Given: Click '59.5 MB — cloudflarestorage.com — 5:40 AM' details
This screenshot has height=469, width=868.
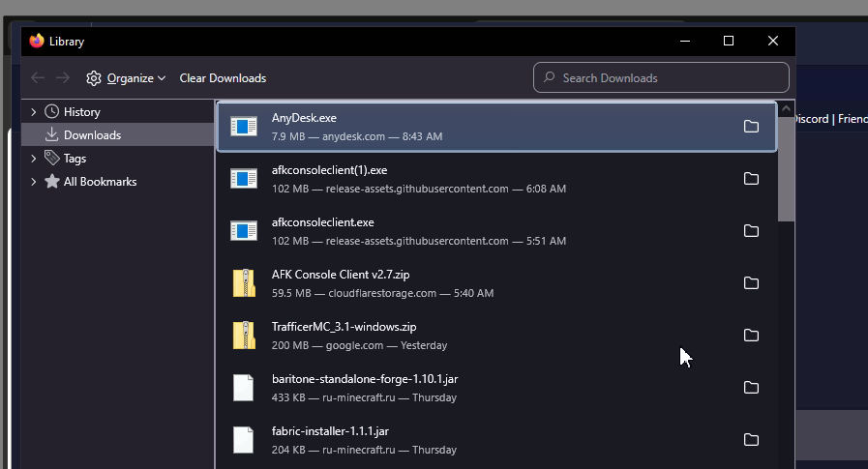Looking at the screenshot, I should tap(382, 293).
